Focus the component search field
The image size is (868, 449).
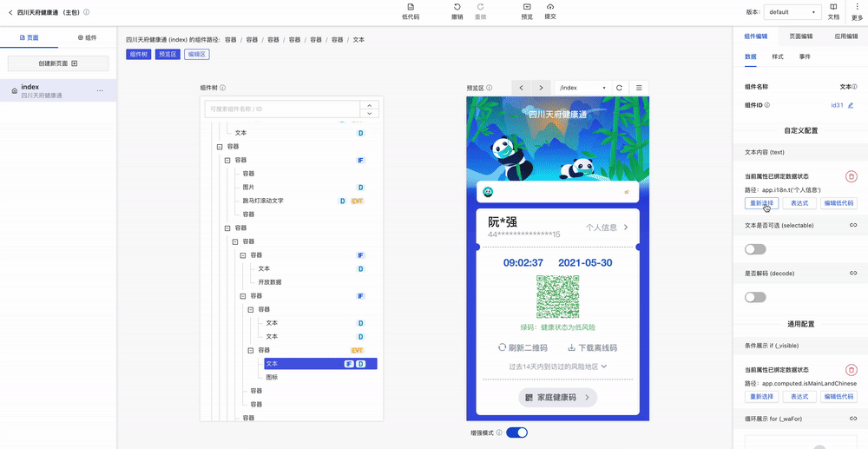[x=282, y=109]
